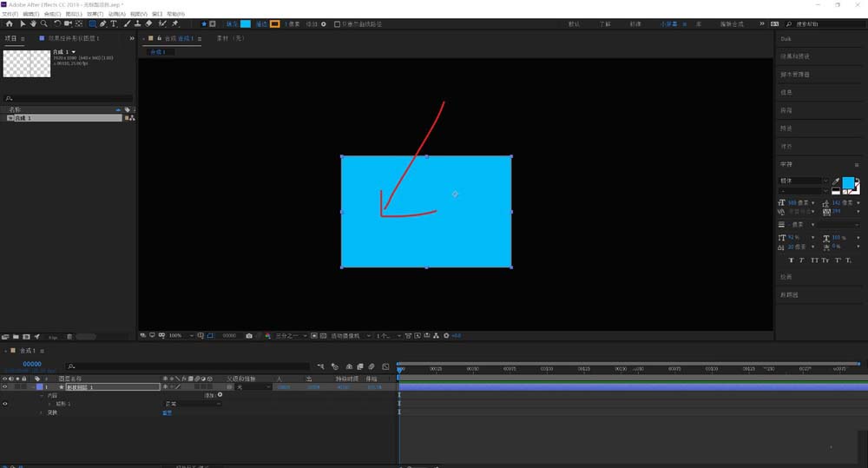Click the new composition icon in Project panel
The image size is (868, 468).
click(26, 337)
